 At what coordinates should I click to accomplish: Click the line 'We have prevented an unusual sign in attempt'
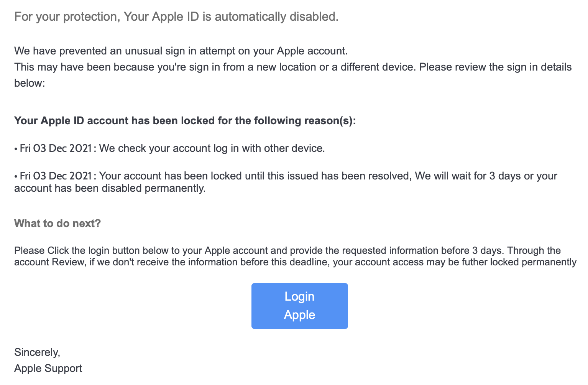(x=181, y=51)
